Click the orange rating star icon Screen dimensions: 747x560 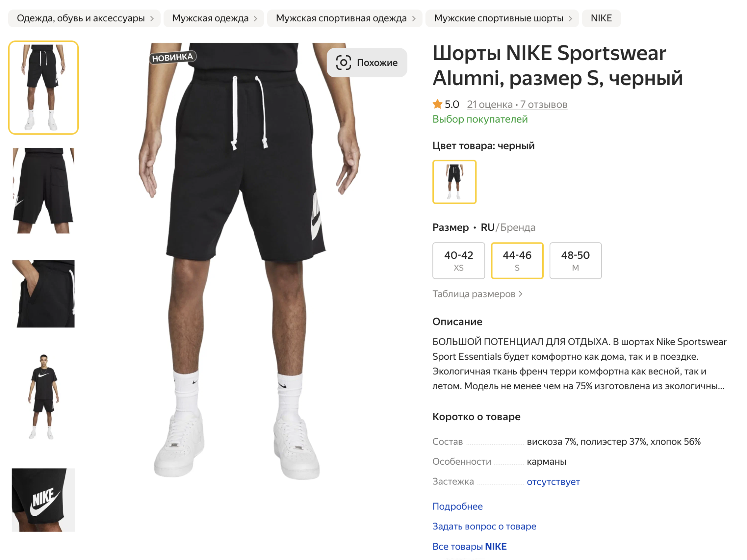click(437, 104)
